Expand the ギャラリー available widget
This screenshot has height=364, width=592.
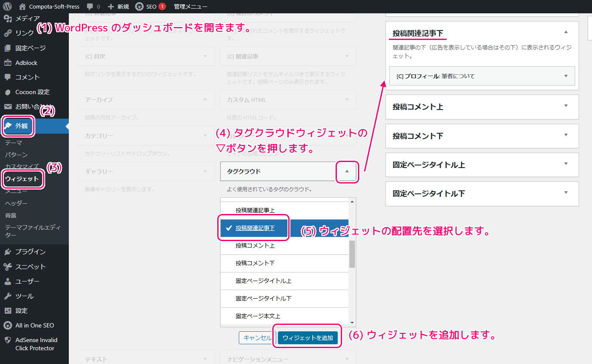pyautogui.click(x=205, y=171)
